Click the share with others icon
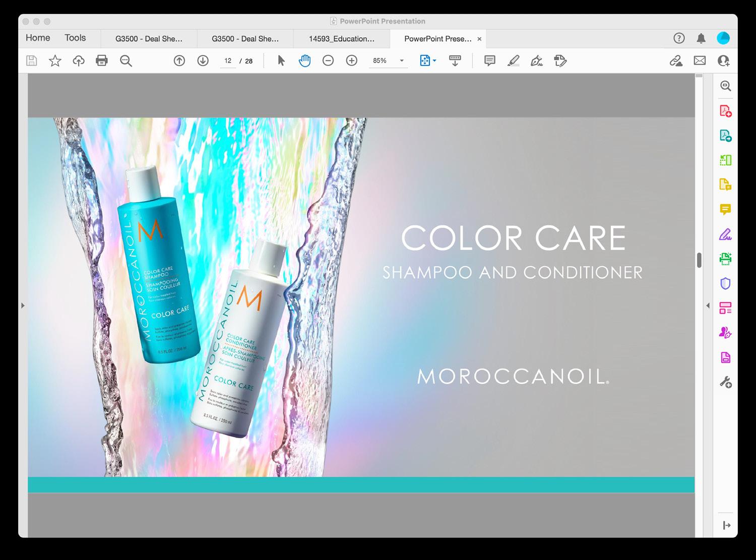The height and width of the screenshot is (560, 756). tap(723, 61)
